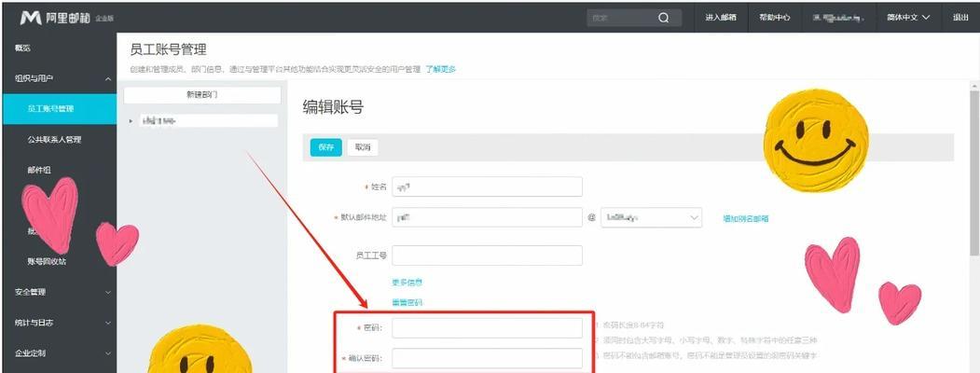Open 进入邮箱 in top bar
The height and width of the screenshot is (373, 980).
click(721, 18)
